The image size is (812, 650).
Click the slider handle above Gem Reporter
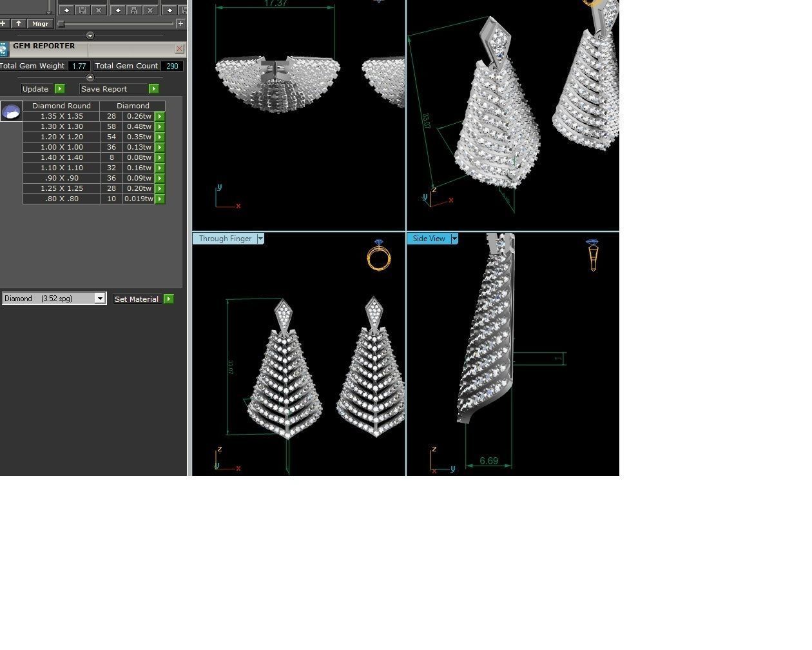[61, 24]
